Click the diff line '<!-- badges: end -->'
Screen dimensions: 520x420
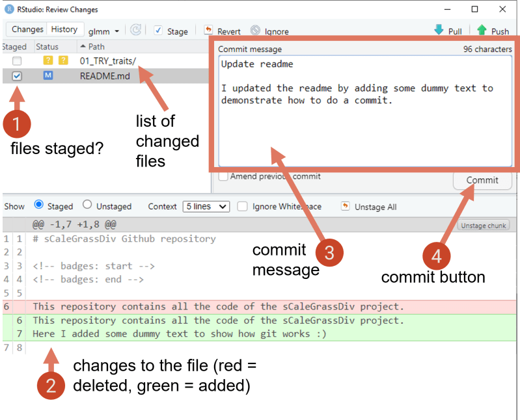pos(89,280)
